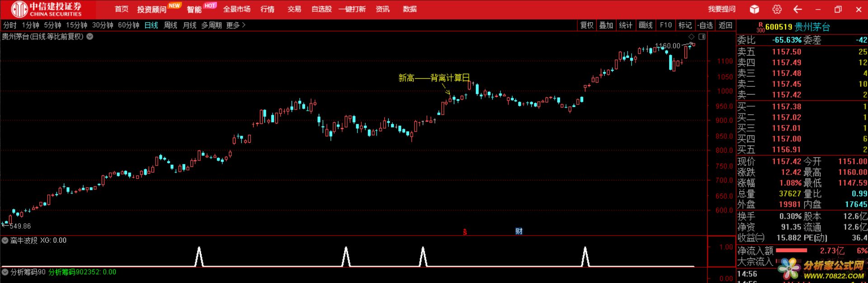Screen dimensions: 868x283
Task: Toggle the side panel icon above chart
Action: (x=702, y=37)
